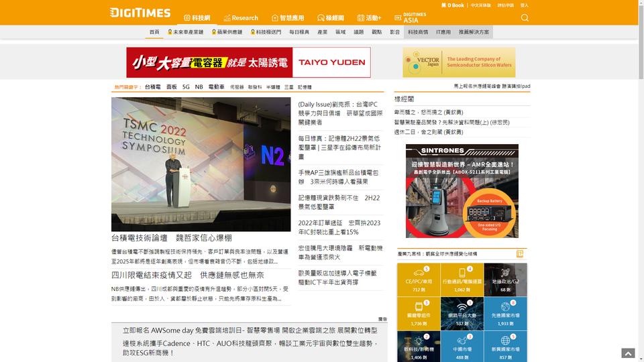Open 宏佳騰甩大環境陰霾 article

(x=341, y=253)
